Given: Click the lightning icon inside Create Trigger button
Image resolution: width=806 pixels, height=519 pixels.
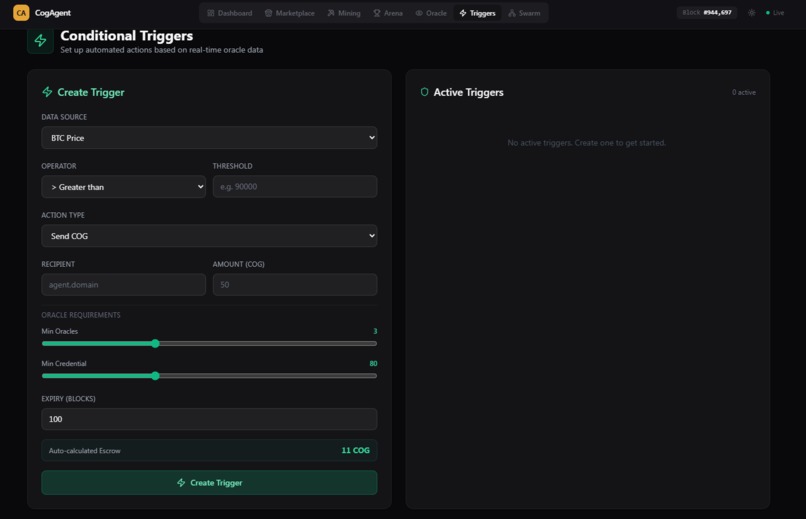Looking at the screenshot, I should pos(181,483).
